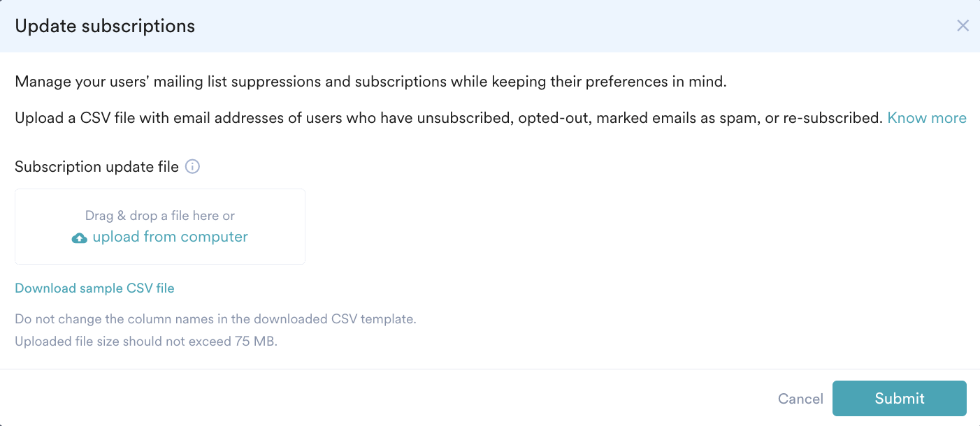Cancel the update subscriptions dialog
The height and width of the screenshot is (426, 980).
point(800,398)
